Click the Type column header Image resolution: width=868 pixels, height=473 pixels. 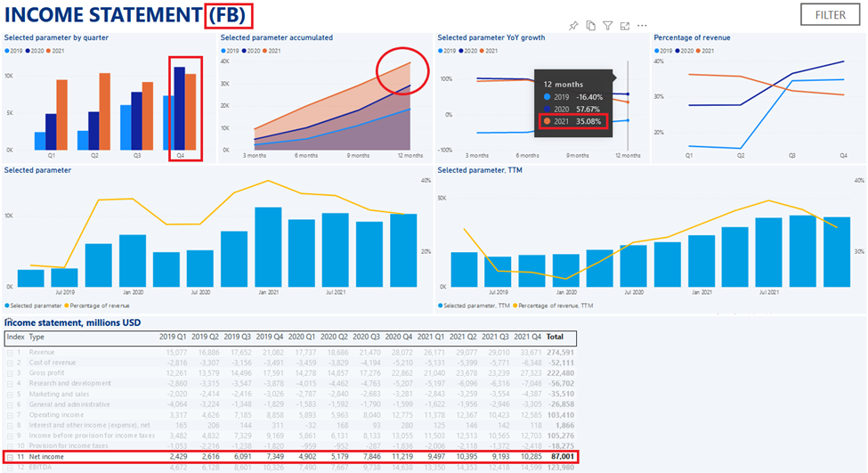(x=37, y=338)
